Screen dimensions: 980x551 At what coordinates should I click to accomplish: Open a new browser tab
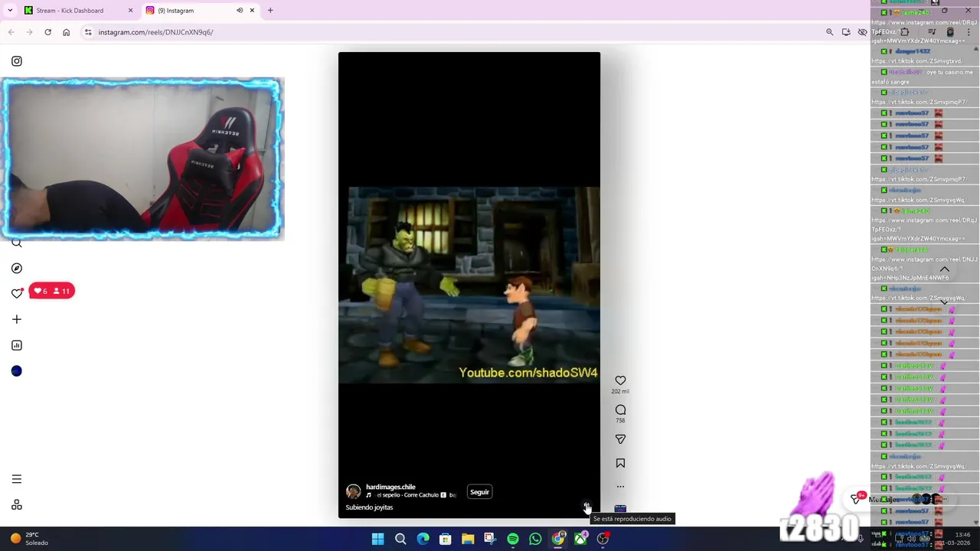point(270,11)
